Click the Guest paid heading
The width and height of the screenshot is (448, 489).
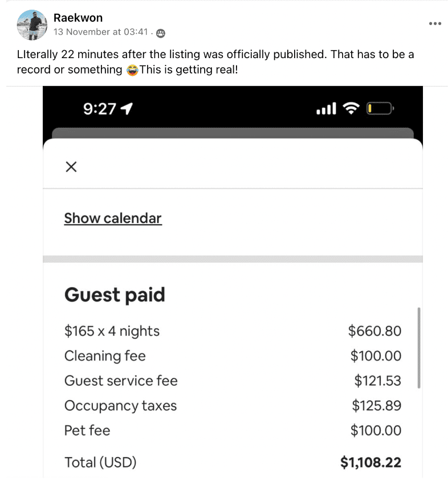tap(115, 295)
